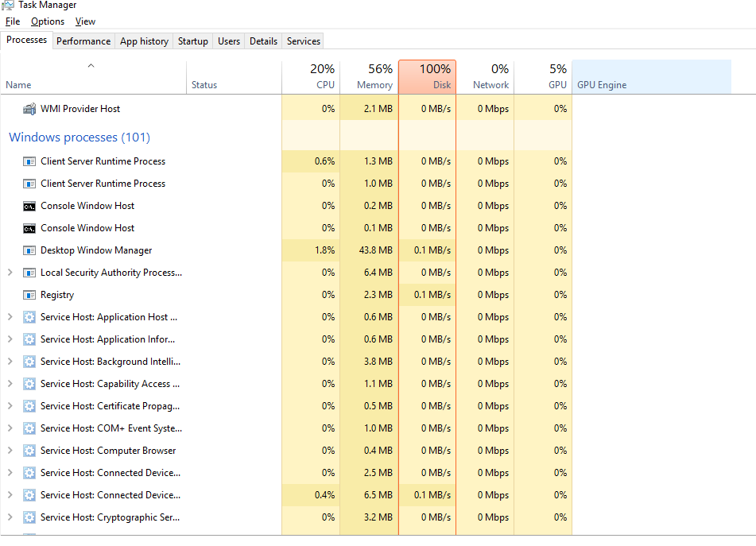Viewport: 756px width, 546px height.
Task: Switch to the App history tab
Action: pos(144,41)
